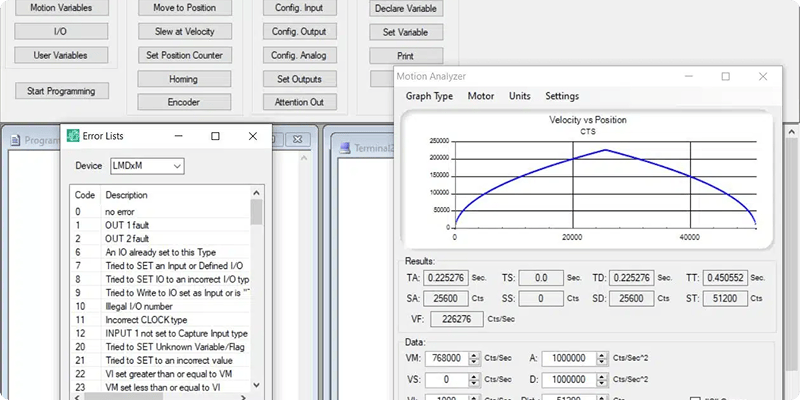800x400 pixels.
Task: Select the 'no error' row
Action: tap(160, 211)
